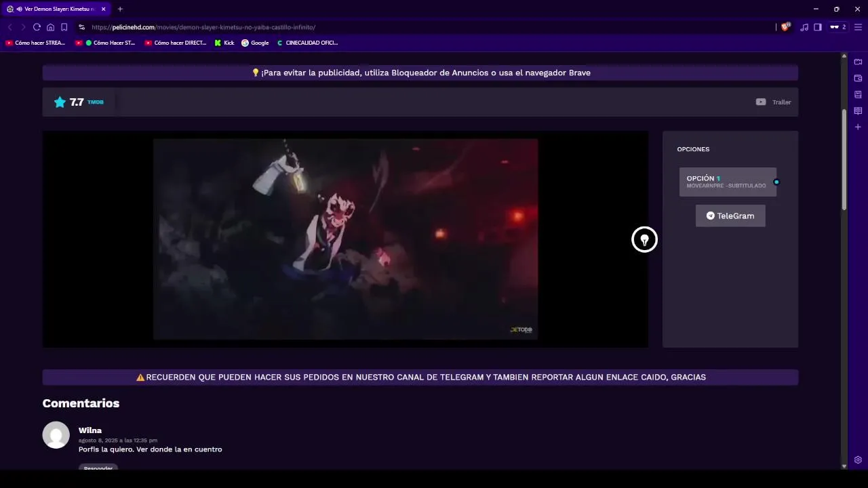Open the Kick bookmark

click(224, 43)
